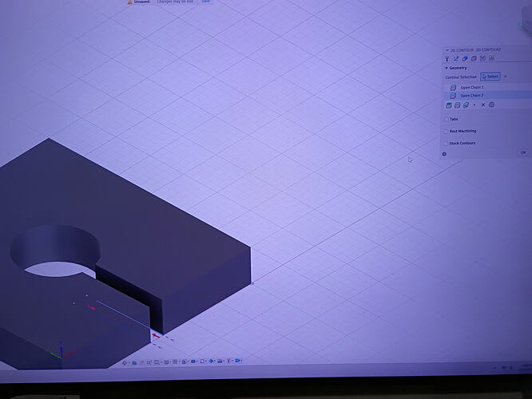
Task: Open the last tab icon after Linking
Action: (x=491, y=58)
